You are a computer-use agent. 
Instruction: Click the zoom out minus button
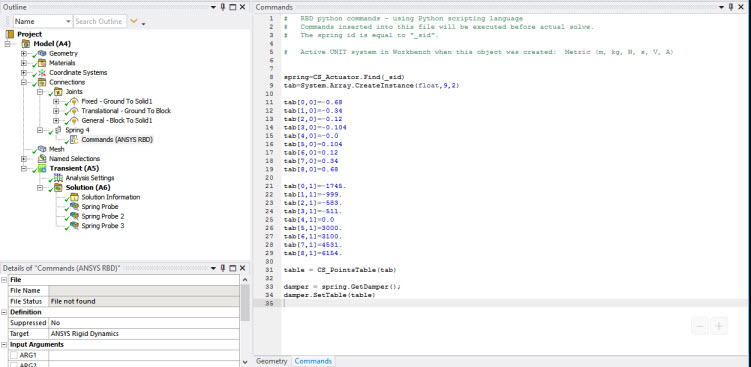[x=700, y=326]
